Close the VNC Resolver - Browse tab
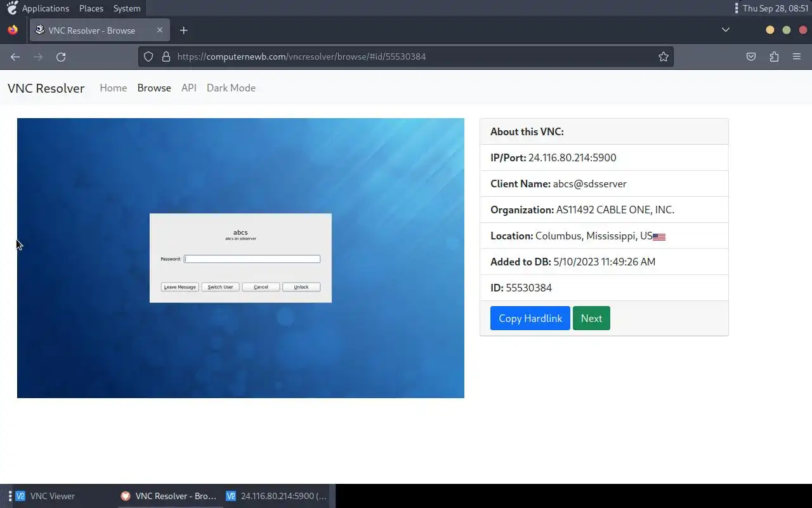This screenshot has width=812, height=508. (160, 30)
